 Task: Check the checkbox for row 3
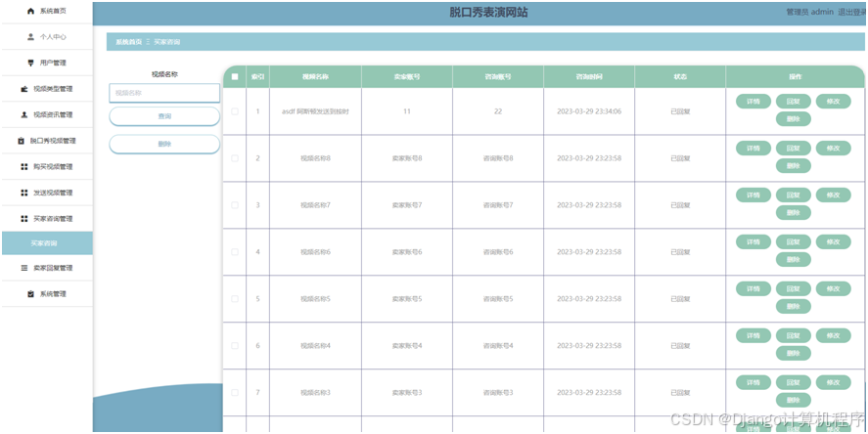pyautogui.click(x=235, y=205)
